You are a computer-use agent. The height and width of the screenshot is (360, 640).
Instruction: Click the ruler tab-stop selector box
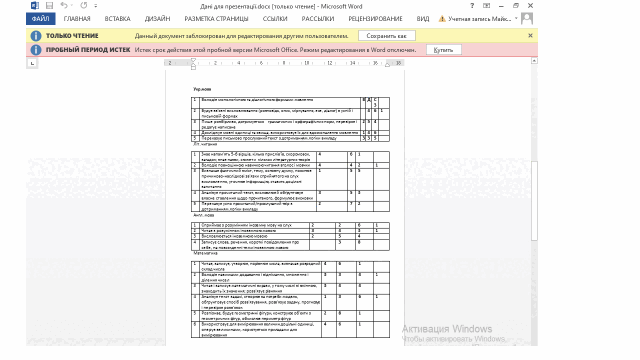[32, 63]
